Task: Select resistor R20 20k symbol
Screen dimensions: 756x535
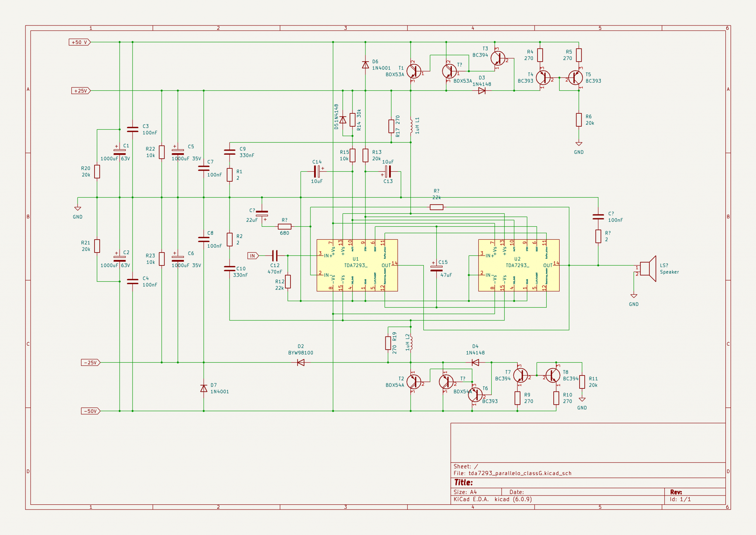Action: point(97,171)
